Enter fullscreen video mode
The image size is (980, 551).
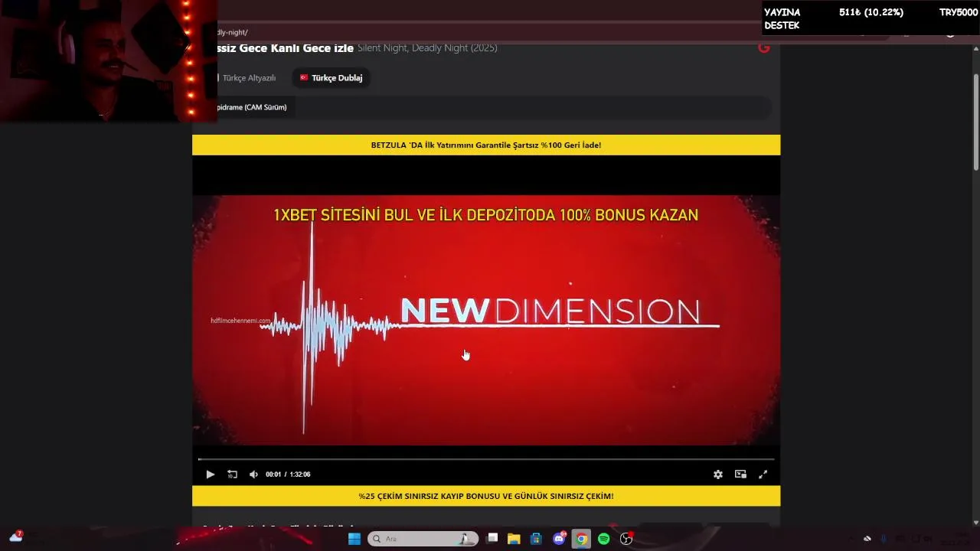(x=763, y=474)
